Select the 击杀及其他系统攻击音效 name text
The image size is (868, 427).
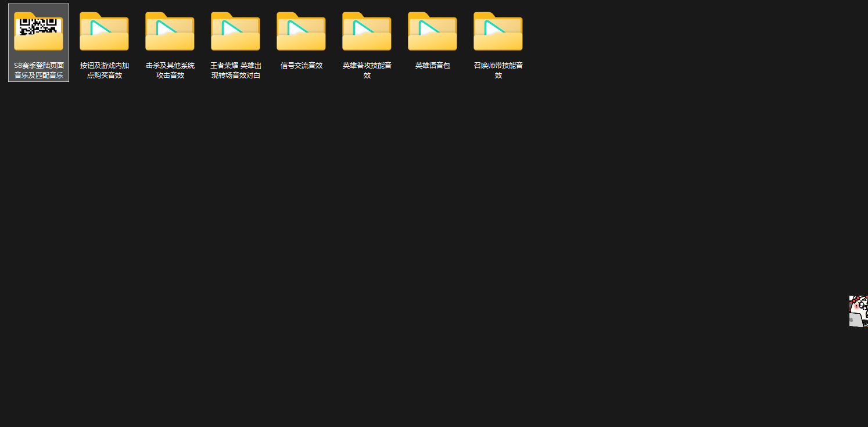[170, 70]
